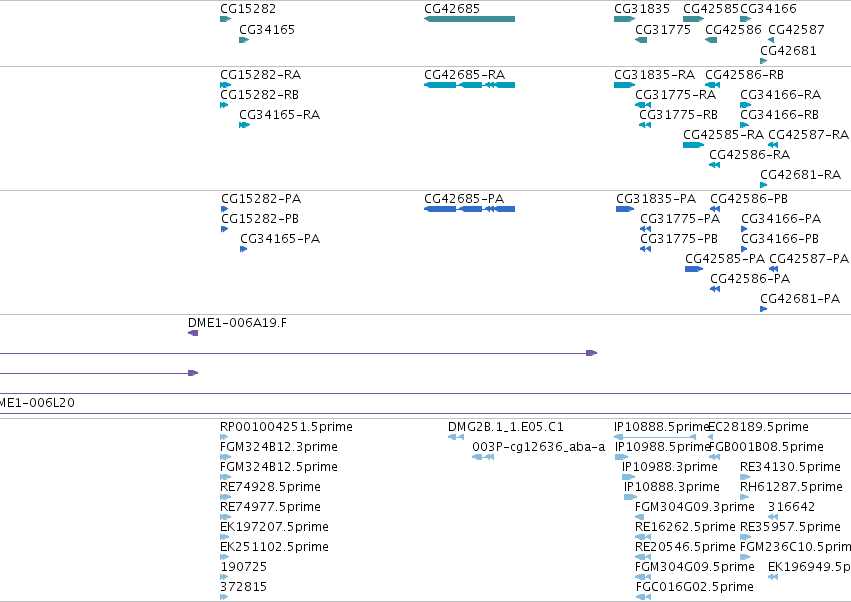Select protein CG42585-PA label
This screenshot has width=851, height=602.
tap(725, 258)
